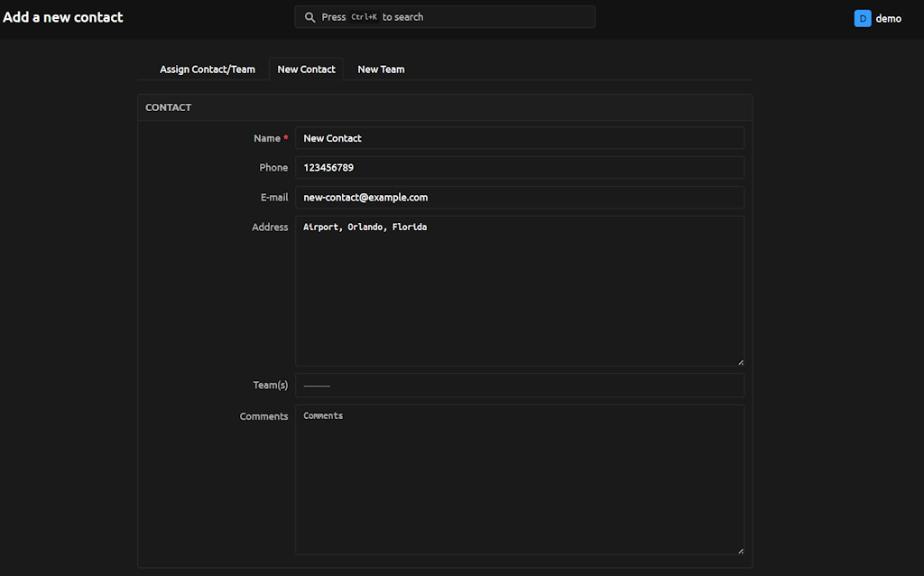Click into the Phone number field
The width and height of the screenshot is (924, 576).
click(x=519, y=168)
